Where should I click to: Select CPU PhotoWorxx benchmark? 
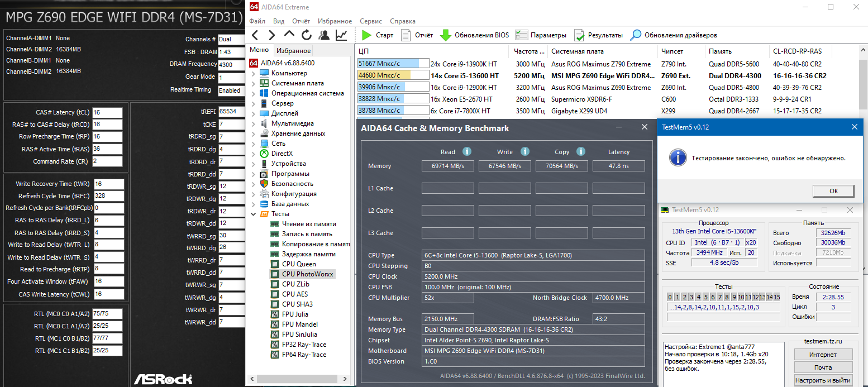point(302,274)
